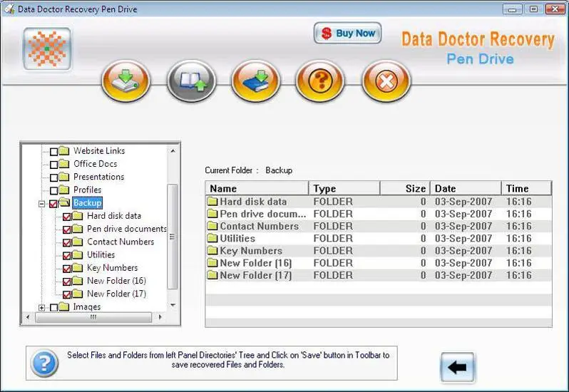569x392 pixels.
Task: Uncheck the Hard disk data checkbox
Action: [x=67, y=217]
